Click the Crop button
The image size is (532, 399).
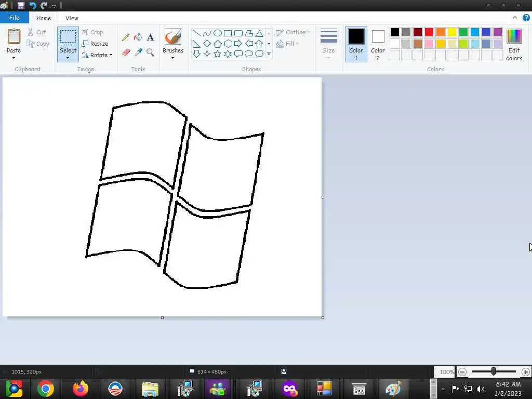[92, 32]
